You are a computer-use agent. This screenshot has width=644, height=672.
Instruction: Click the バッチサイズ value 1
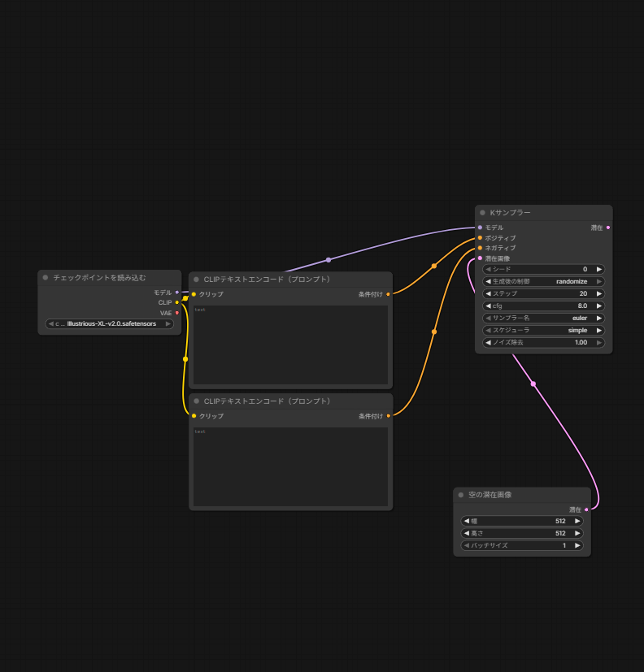coord(564,545)
